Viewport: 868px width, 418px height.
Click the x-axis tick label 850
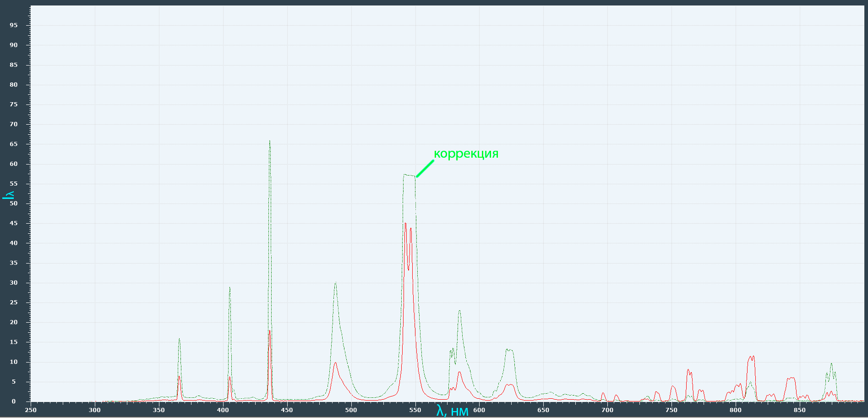[799, 410]
